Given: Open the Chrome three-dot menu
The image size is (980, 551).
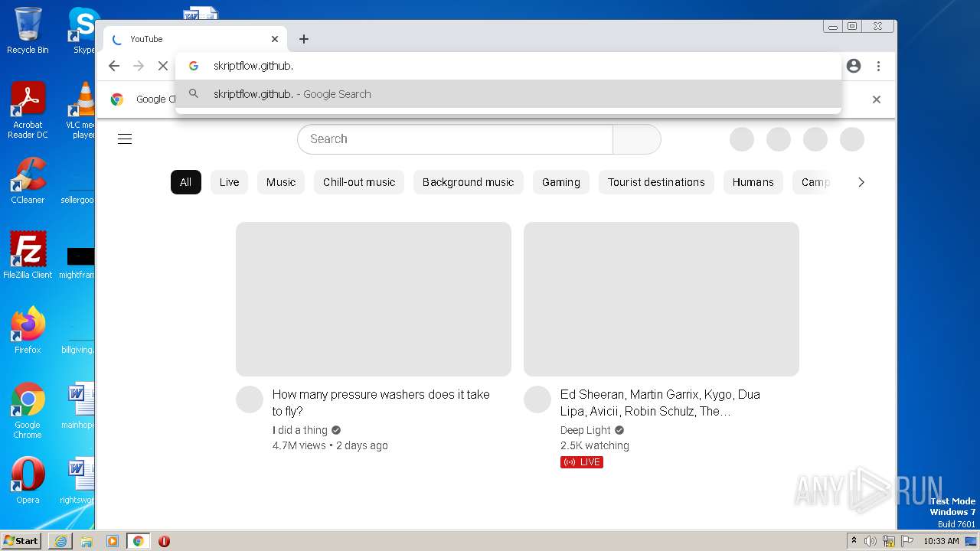Looking at the screenshot, I should tap(878, 66).
